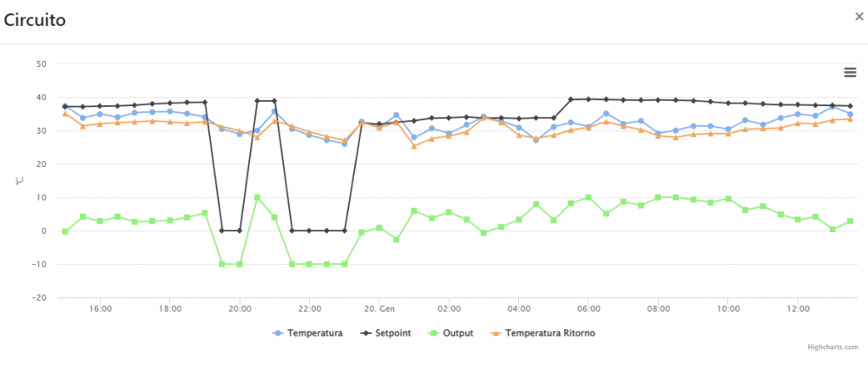Click the orange Temperatura Ritorno triangle marker
868x365 pixels.
[x=496, y=334]
